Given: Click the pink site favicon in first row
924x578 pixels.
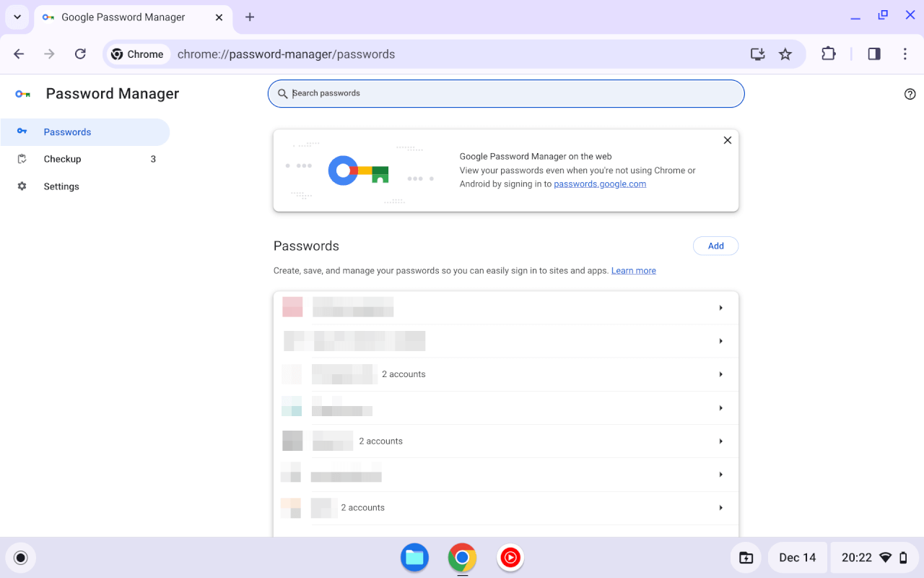Looking at the screenshot, I should 292,307.
